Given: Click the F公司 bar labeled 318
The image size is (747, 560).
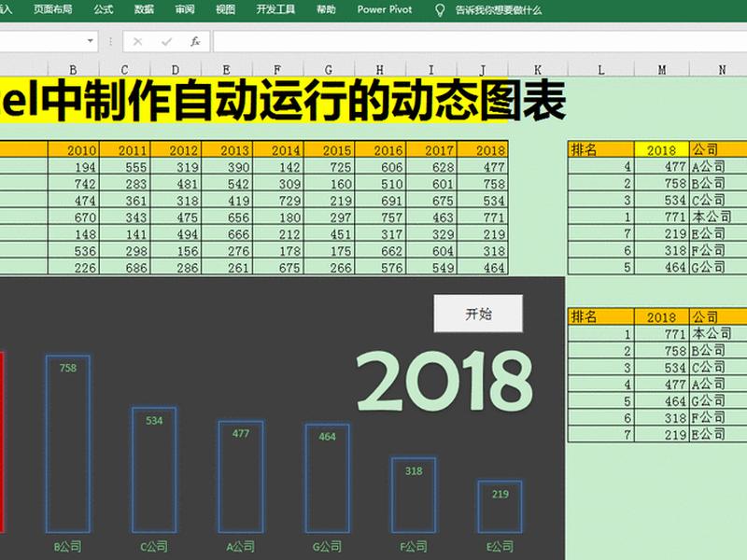Looking at the screenshot, I should point(414,496).
